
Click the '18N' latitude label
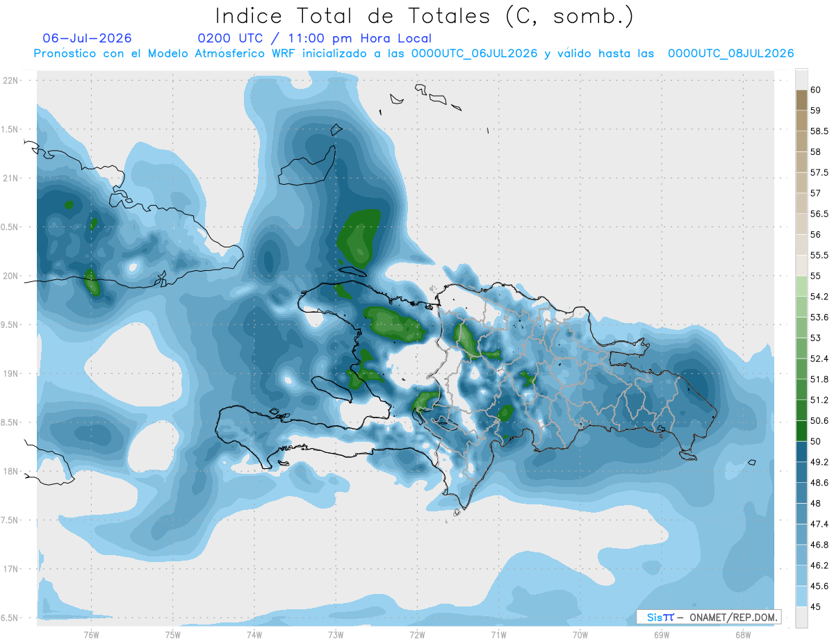(10, 471)
